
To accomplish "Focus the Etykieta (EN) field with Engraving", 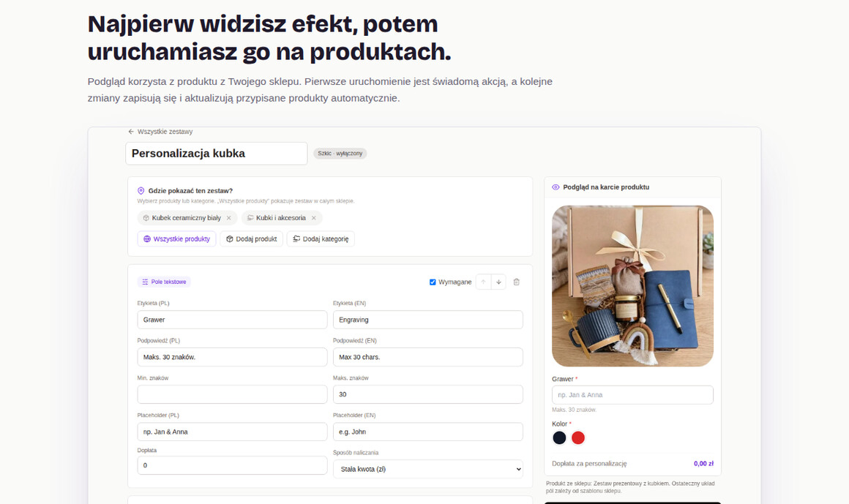I will [427, 320].
